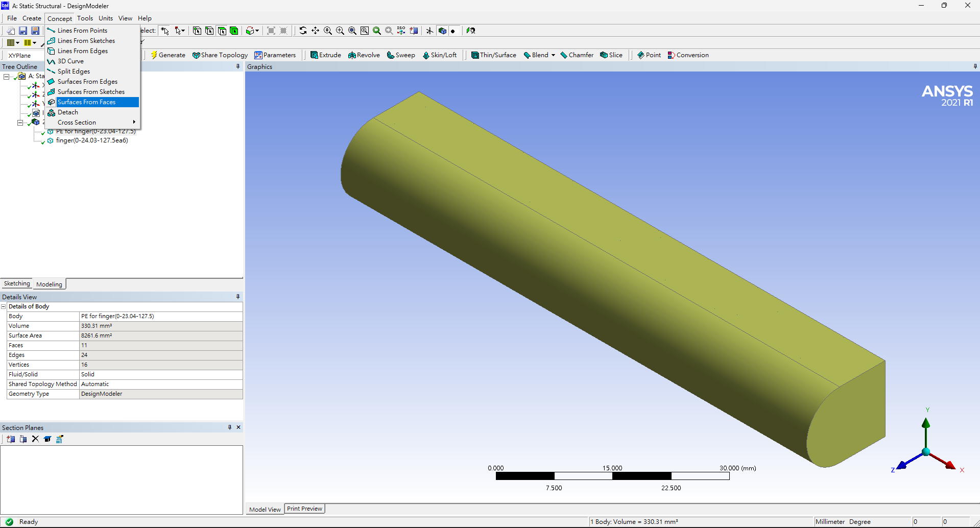This screenshot has height=528, width=980.
Task: Add a new section plane
Action: point(11,439)
